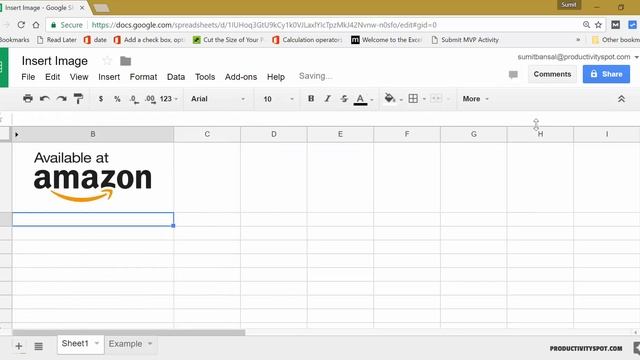Select the Paint format tool
The width and height of the screenshot is (640, 360).
click(78, 98)
